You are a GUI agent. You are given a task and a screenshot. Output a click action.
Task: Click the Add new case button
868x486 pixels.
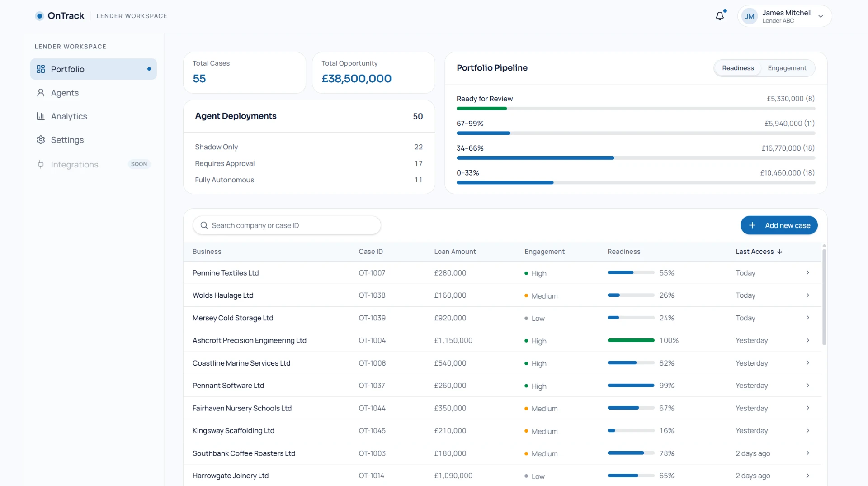tap(779, 225)
